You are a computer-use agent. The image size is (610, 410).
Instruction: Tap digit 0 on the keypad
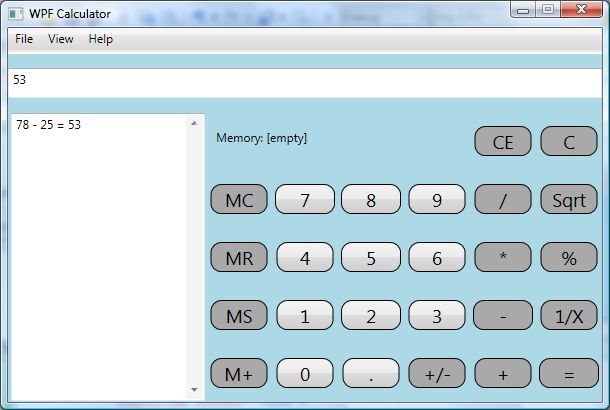(305, 373)
